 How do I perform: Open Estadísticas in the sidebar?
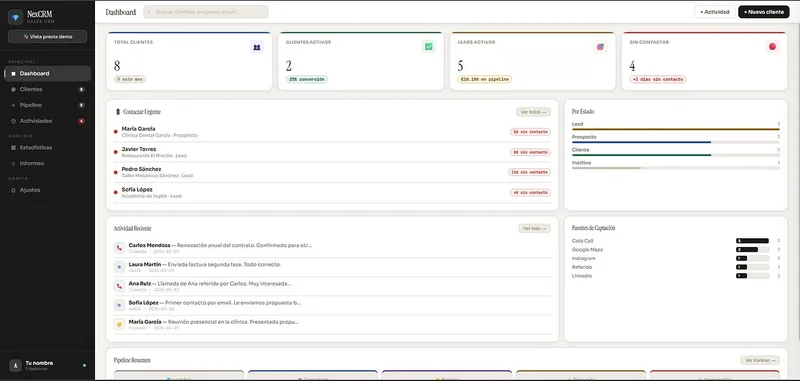(x=47, y=147)
